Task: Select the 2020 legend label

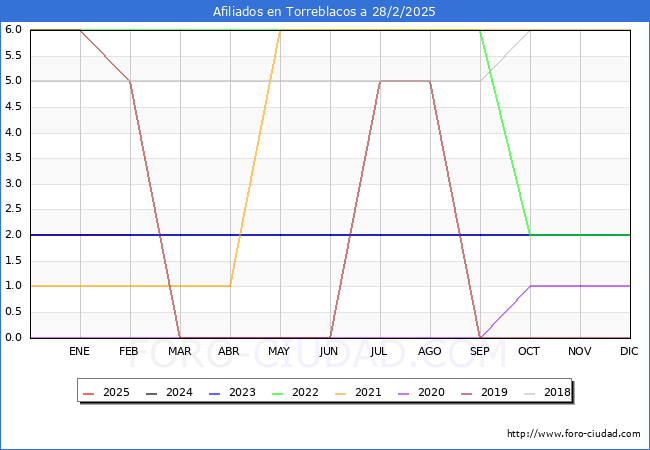Action: click(431, 392)
